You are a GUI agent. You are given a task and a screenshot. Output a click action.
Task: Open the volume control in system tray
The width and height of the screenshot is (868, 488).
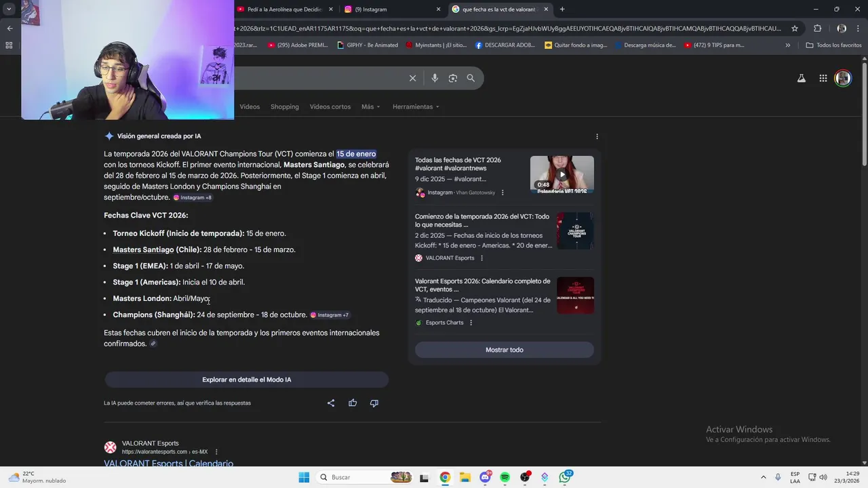pyautogui.click(x=823, y=477)
